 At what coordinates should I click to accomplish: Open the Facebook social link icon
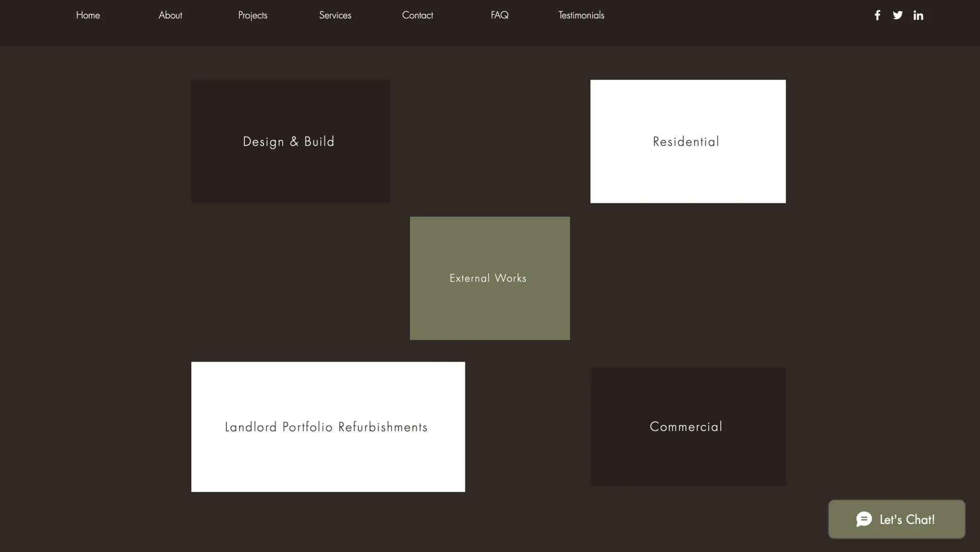click(x=877, y=15)
